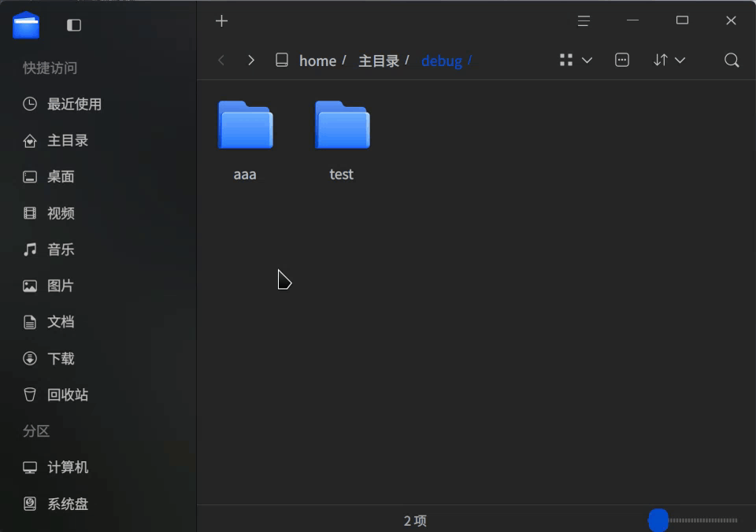
Task: Minimize the file manager window
Action: pos(632,20)
